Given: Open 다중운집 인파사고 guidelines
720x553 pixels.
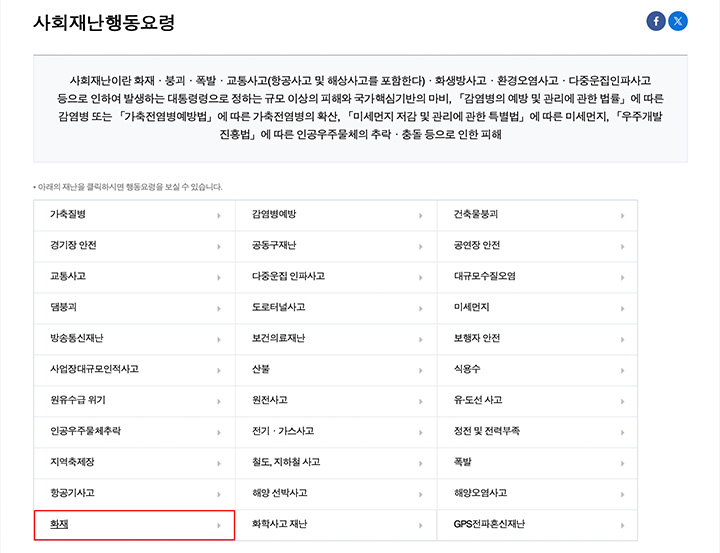Looking at the screenshot, I should (336, 277).
